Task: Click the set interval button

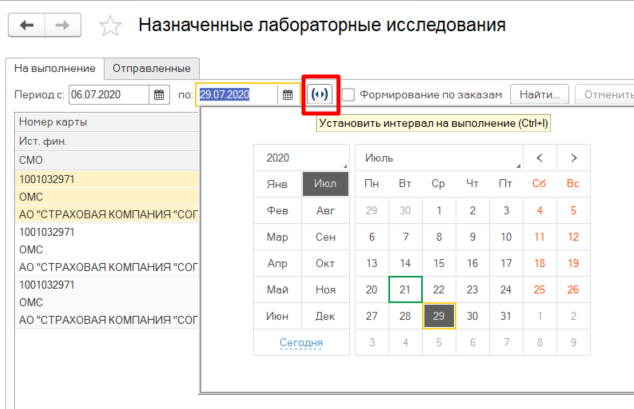Action: 321,94
